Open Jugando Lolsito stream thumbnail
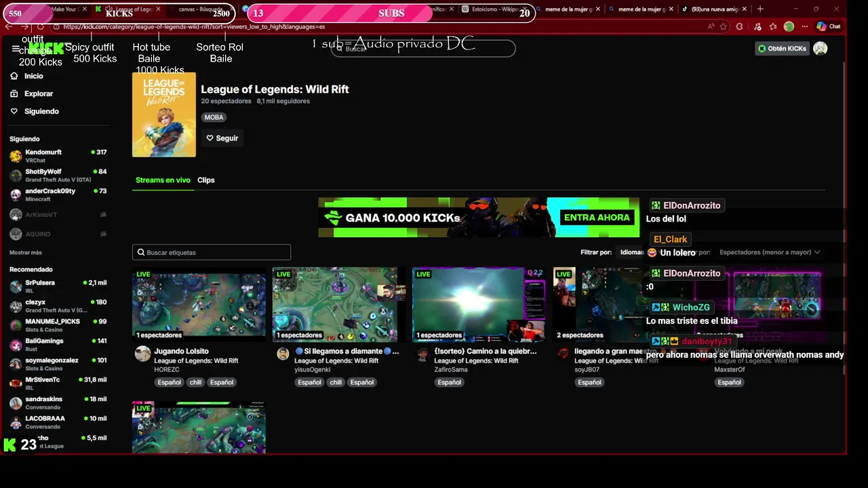Image resolution: width=868 pixels, height=488 pixels. click(x=199, y=304)
